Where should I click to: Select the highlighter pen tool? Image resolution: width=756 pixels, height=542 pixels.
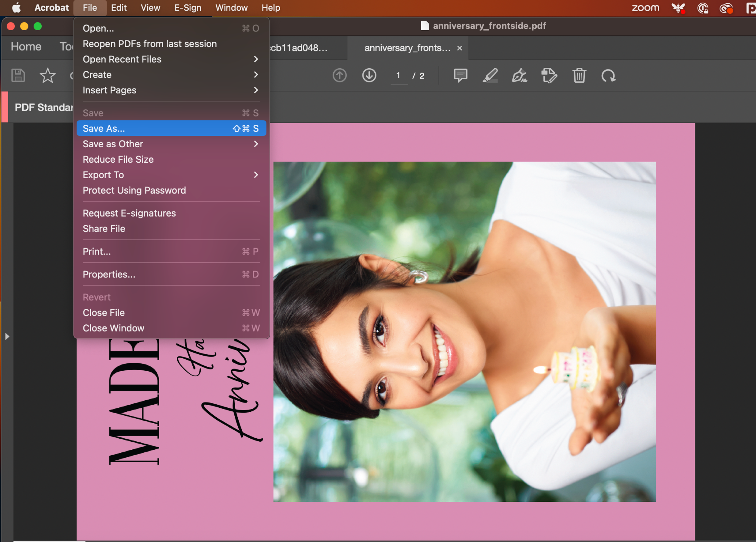(490, 75)
